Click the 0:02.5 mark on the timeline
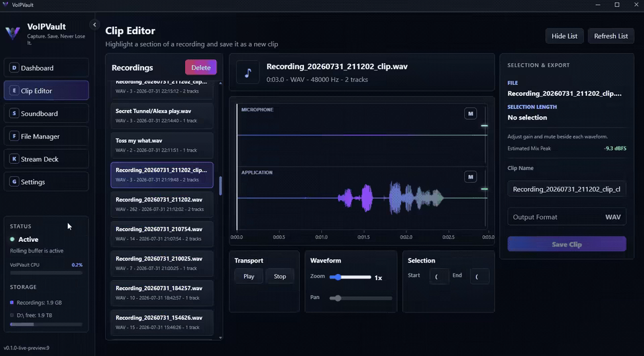 pyautogui.click(x=448, y=237)
